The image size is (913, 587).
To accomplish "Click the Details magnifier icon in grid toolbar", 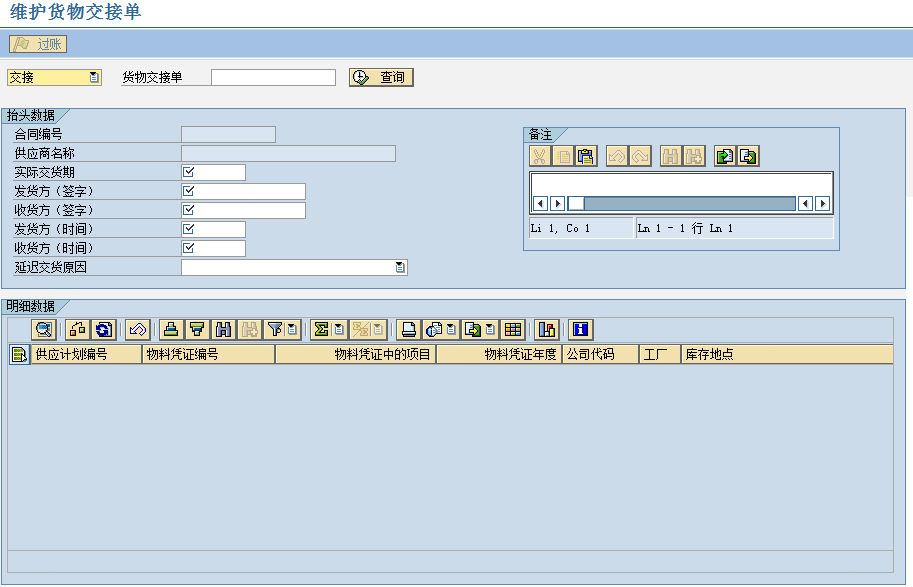I will (x=44, y=329).
